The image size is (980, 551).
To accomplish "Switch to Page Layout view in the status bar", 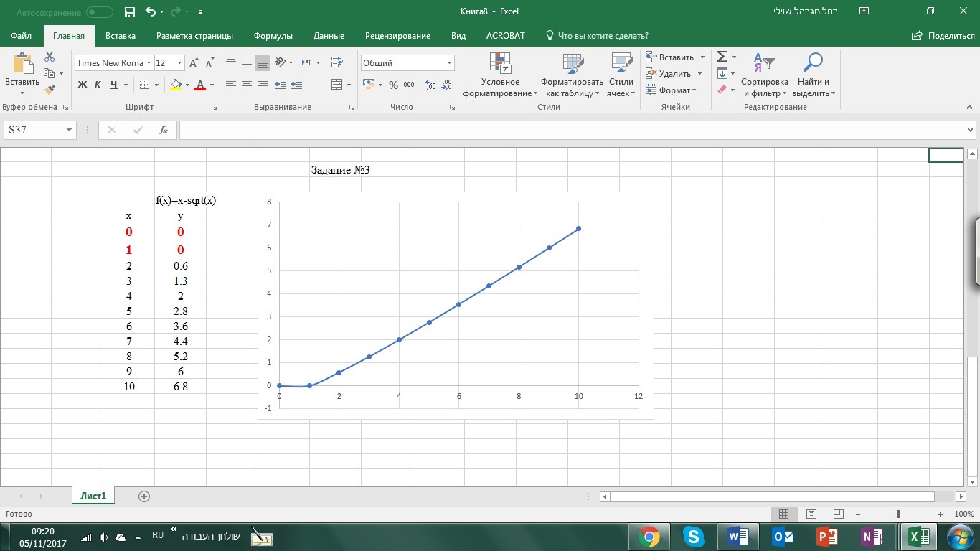I will [811, 514].
